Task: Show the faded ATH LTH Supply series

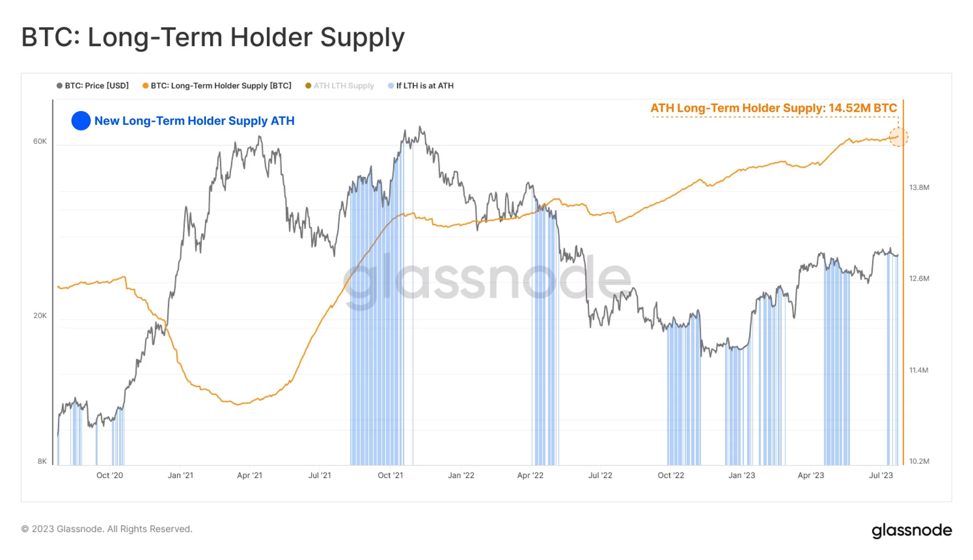Action: (344, 86)
